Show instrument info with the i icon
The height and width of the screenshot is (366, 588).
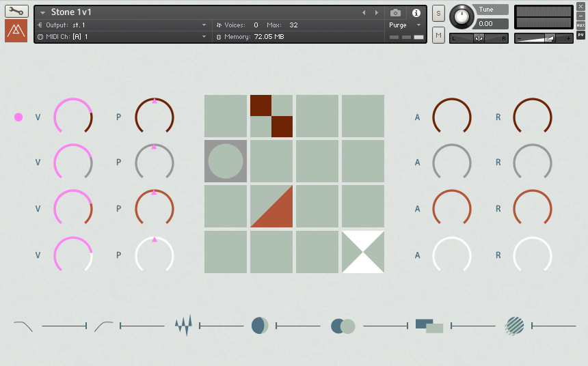pyautogui.click(x=416, y=12)
